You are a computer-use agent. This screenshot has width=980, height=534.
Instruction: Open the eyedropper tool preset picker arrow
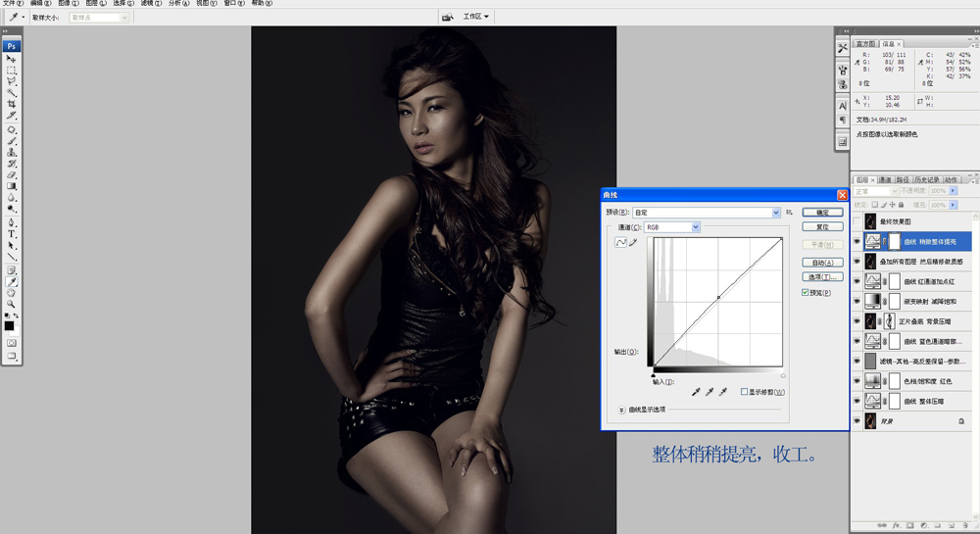click(24, 18)
